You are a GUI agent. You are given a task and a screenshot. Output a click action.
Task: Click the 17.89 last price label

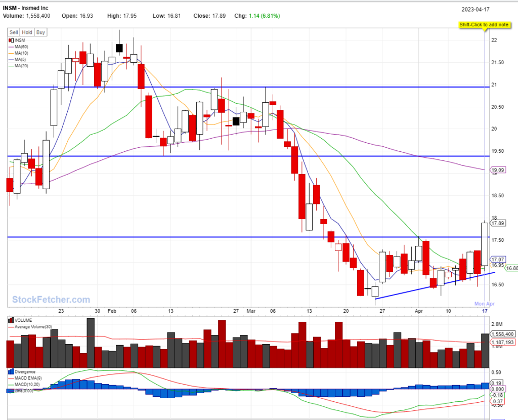(498, 223)
